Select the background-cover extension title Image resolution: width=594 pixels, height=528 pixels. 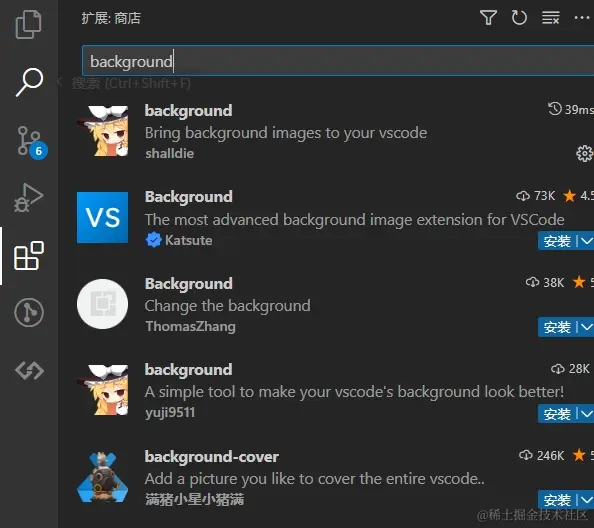(x=212, y=457)
